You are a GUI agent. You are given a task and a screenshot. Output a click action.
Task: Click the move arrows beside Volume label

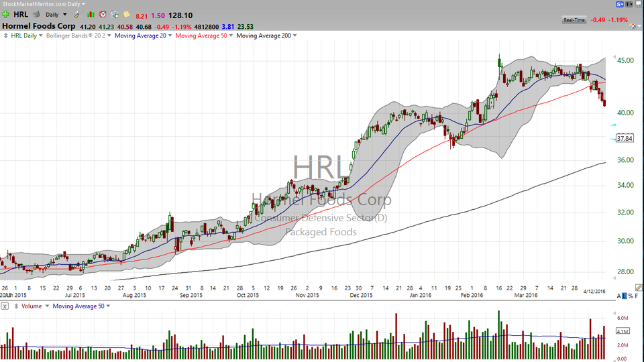coord(16,306)
